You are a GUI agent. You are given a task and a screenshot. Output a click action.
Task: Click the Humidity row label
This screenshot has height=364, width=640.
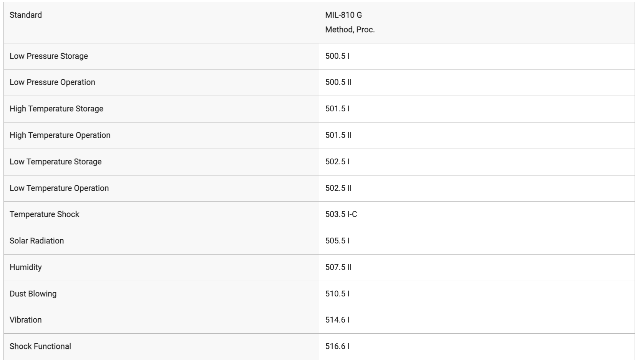tap(26, 267)
